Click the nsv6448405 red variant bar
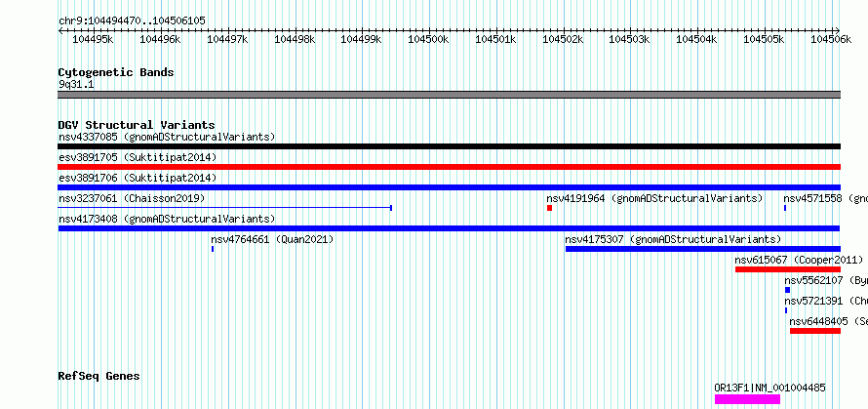Screen dimensions: 868x409 tap(815, 331)
